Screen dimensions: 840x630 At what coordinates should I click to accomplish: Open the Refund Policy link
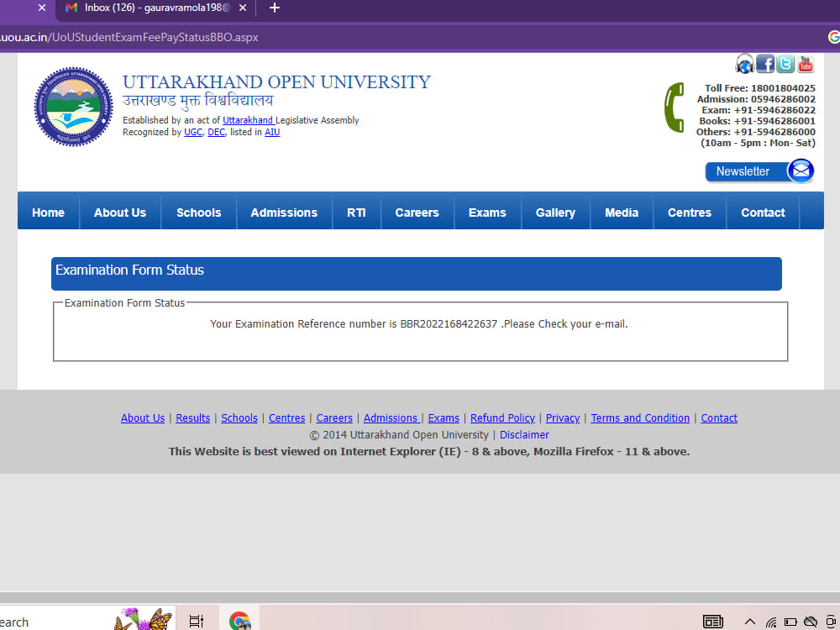click(502, 417)
